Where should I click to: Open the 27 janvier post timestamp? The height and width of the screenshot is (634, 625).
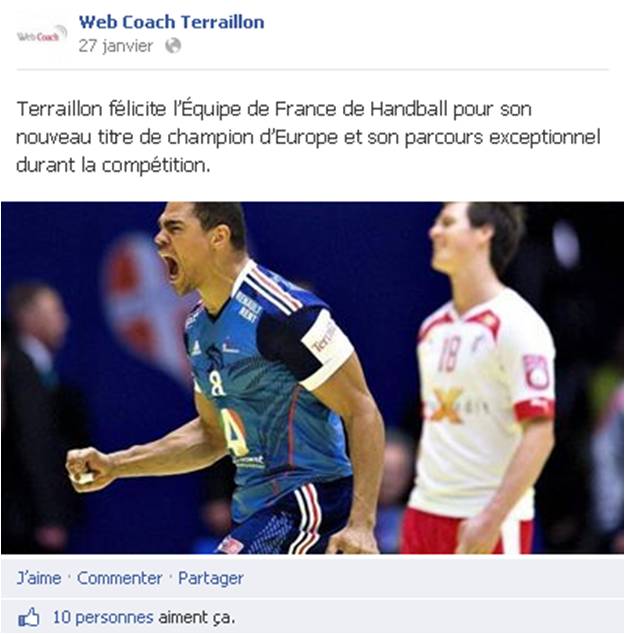116,46
